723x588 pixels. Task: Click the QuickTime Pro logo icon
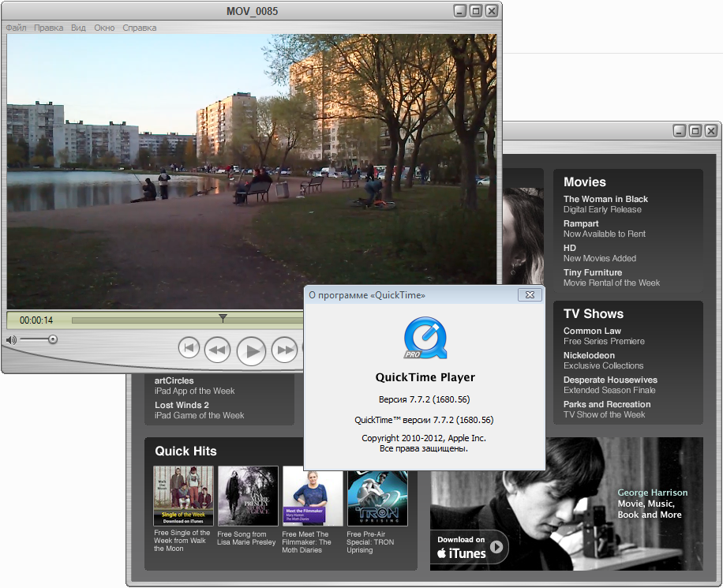pyautogui.click(x=425, y=338)
